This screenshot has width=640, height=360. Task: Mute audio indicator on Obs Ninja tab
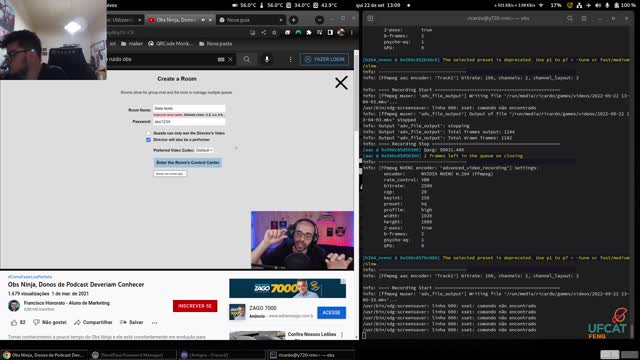pyautogui.click(x=203, y=20)
